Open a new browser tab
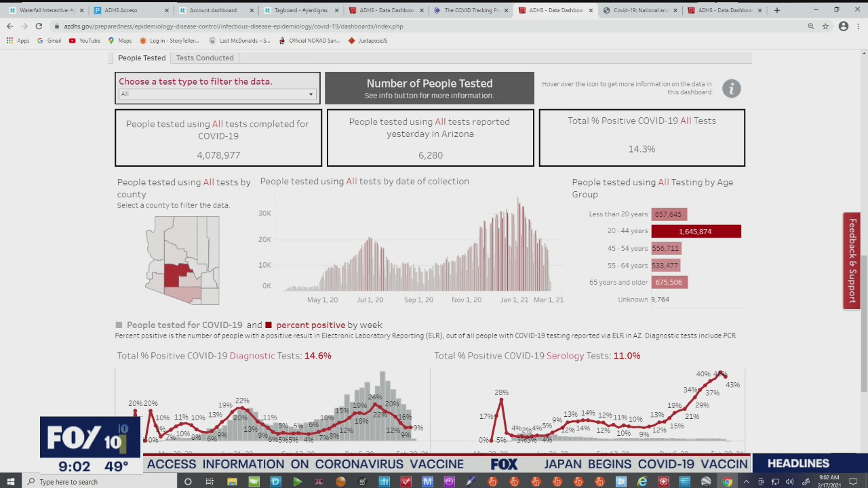 [777, 10]
